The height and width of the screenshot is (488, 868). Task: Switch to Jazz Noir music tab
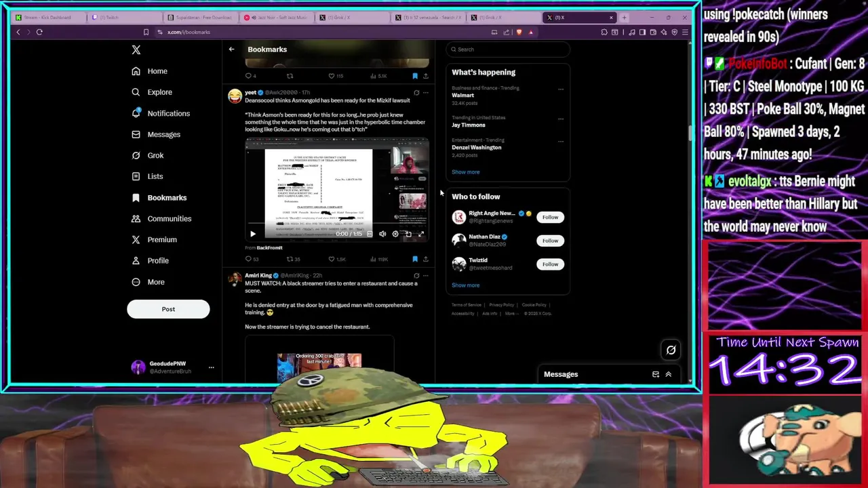[275, 18]
